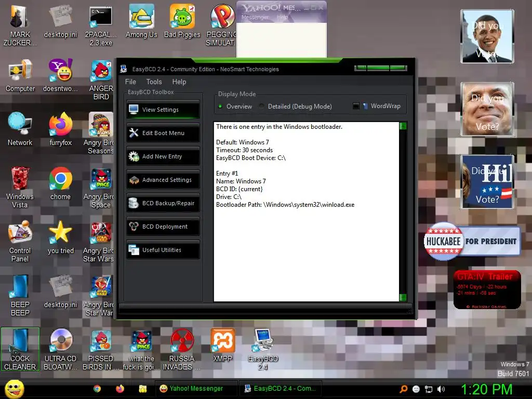Click the scrollbar up arrow of the boot entry text
The height and width of the screenshot is (399, 532).
pyautogui.click(x=403, y=126)
